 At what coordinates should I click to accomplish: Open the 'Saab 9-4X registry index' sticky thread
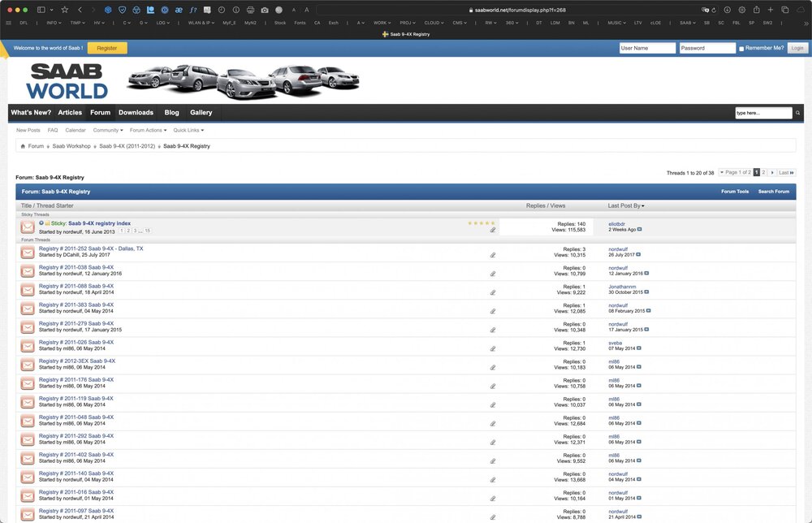[x=99, y=223]
